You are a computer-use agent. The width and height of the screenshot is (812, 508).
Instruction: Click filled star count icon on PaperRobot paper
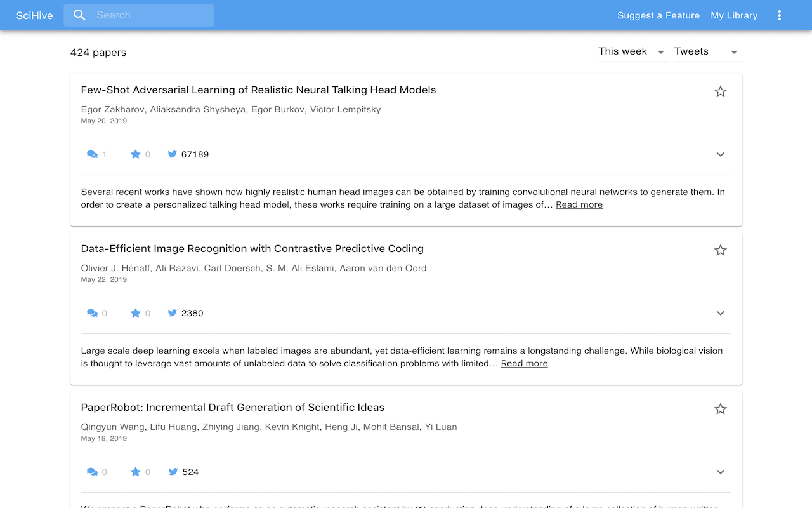point(135,472)
